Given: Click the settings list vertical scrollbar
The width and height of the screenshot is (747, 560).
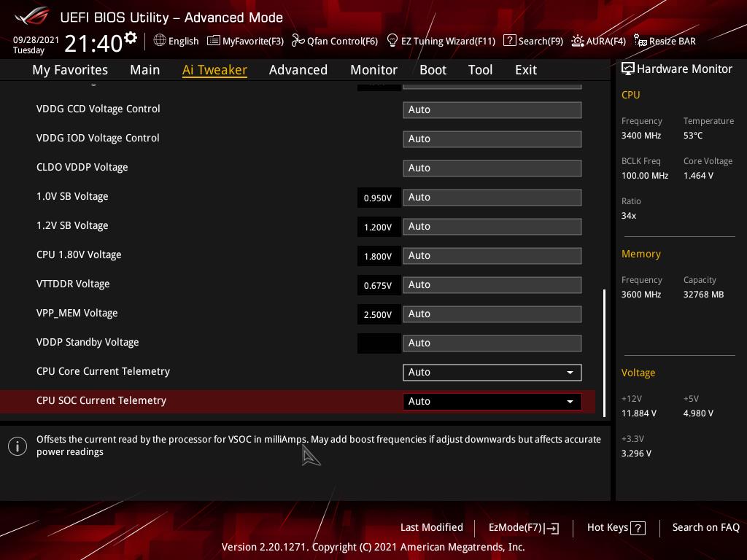Looking at the screenshot, I should (604, 350).
